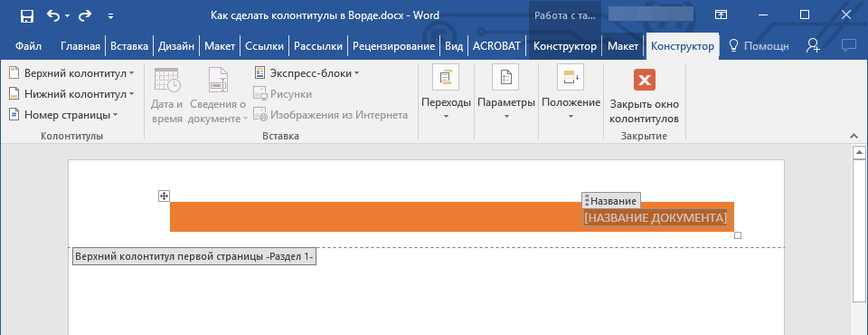Open the comments speech bubble icon
Image resolution: width=868 pixels, height=335 pixels.
pyautogui.click(x=849, y=46)
